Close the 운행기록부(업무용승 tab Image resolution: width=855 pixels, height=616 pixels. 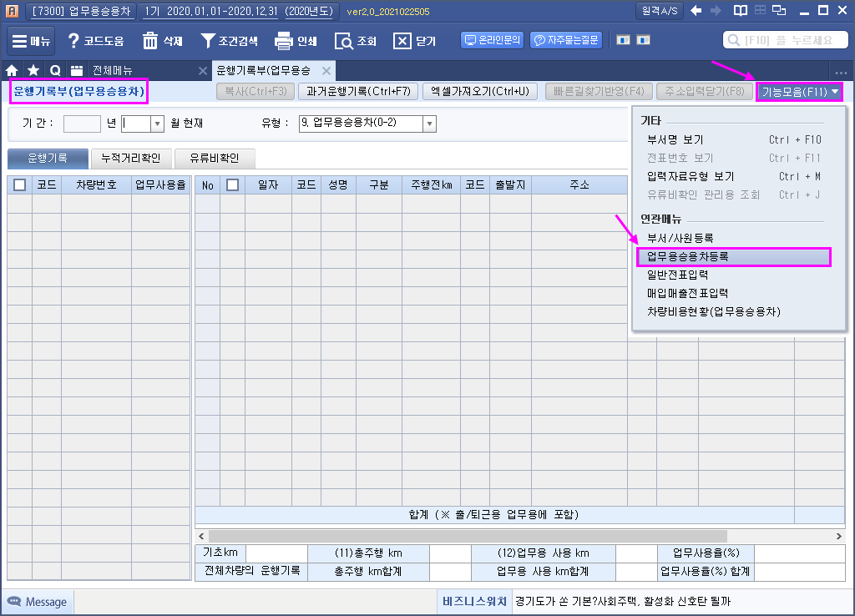(x=326, y=70)
